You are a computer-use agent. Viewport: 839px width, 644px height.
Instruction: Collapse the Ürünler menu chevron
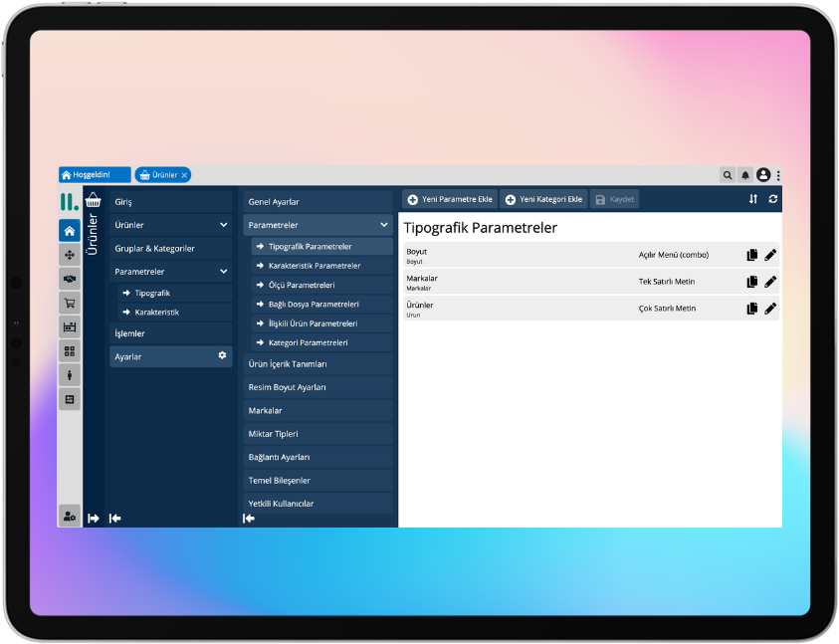(223, 225)
